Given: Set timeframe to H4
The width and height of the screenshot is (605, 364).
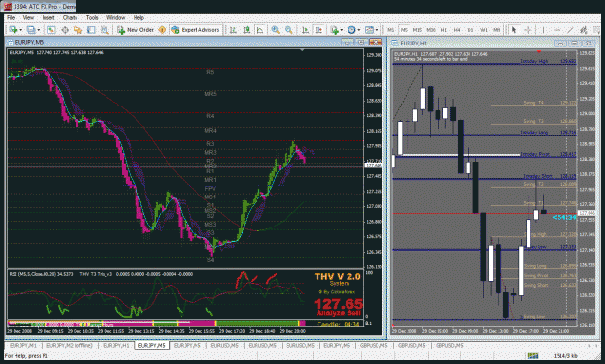Looking at the screenshot, I should tap(457, 30).
